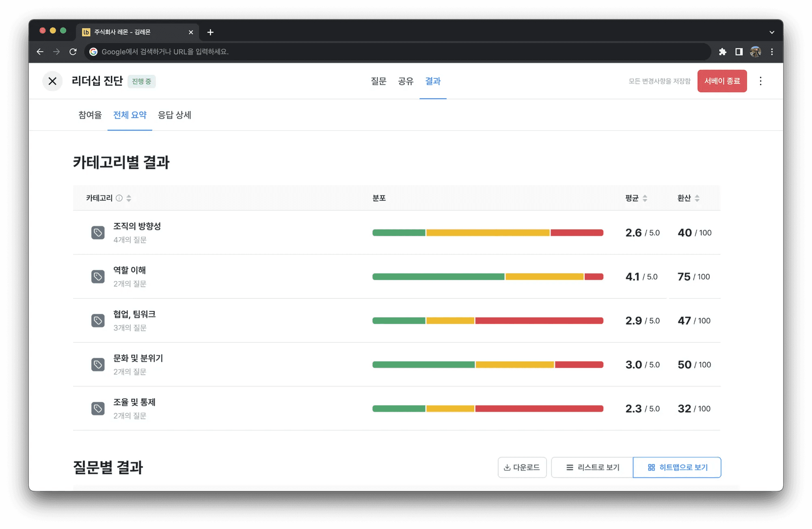Click the browser back arrow

point(40,52)
